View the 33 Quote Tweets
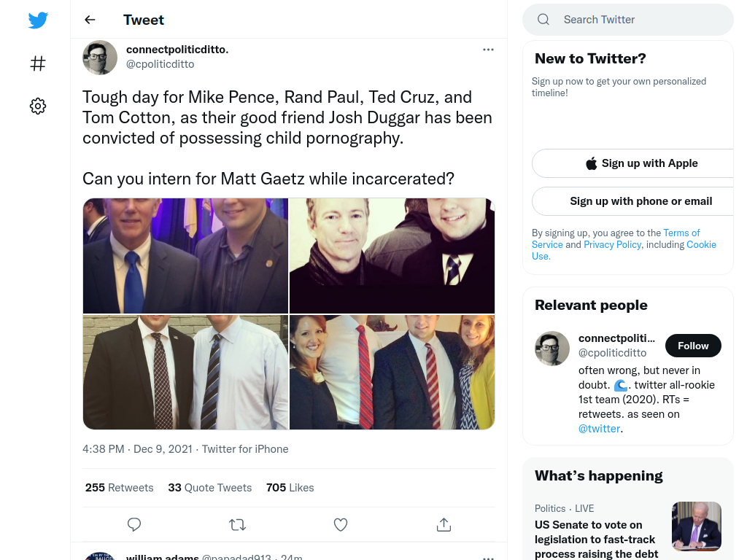 209,488
